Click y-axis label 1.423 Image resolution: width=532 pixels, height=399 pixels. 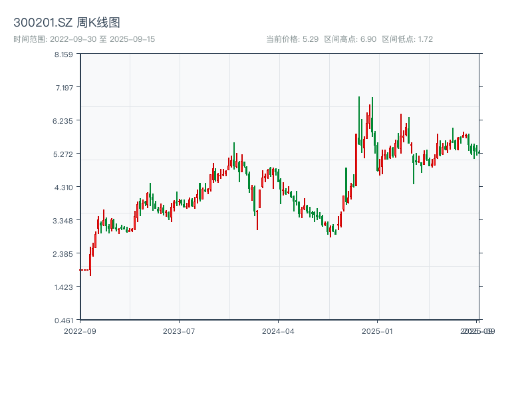coord(63,287)
